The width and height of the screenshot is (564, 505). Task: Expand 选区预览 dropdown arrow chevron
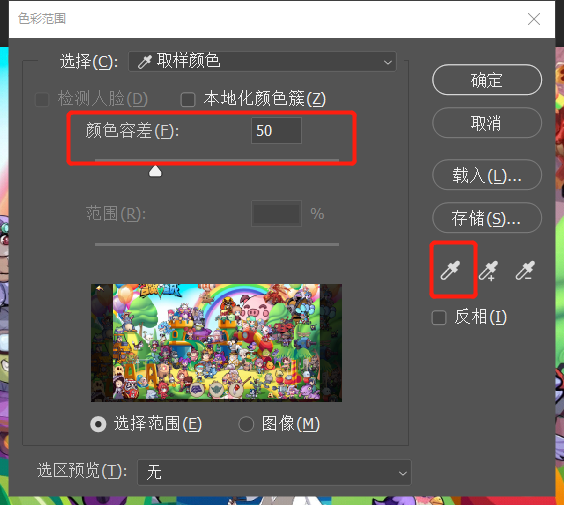402,473
